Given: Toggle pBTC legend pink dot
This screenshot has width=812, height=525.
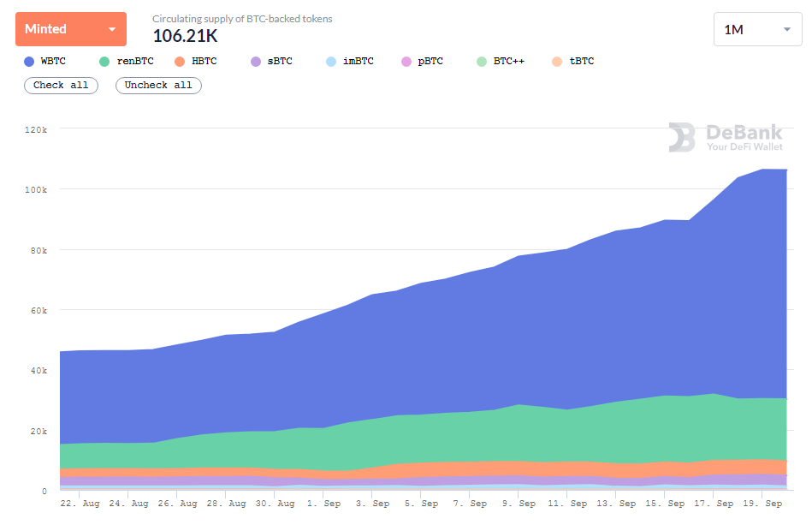Looking at the screenshot, I should (406, 62).
